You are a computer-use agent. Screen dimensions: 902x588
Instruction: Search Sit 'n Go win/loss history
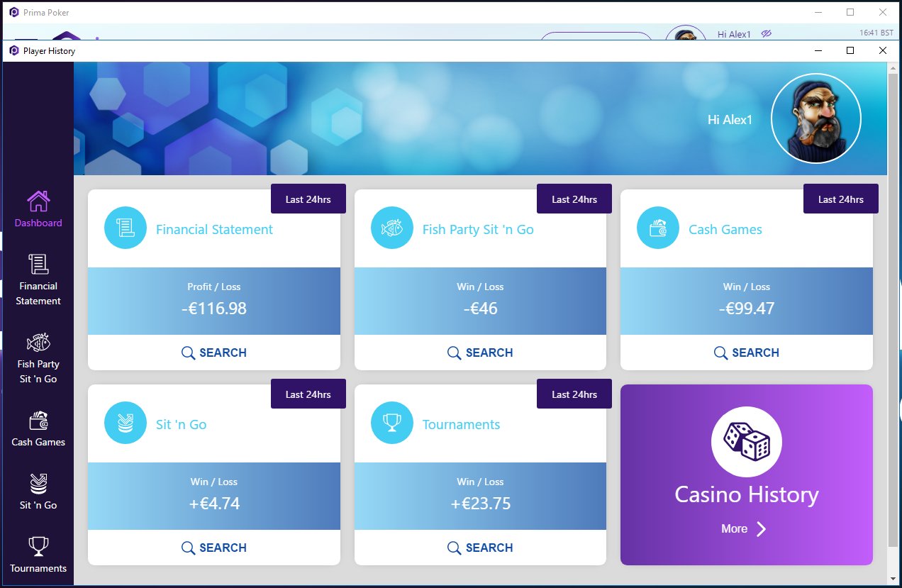pyautogui.click(x=214, y=548)
